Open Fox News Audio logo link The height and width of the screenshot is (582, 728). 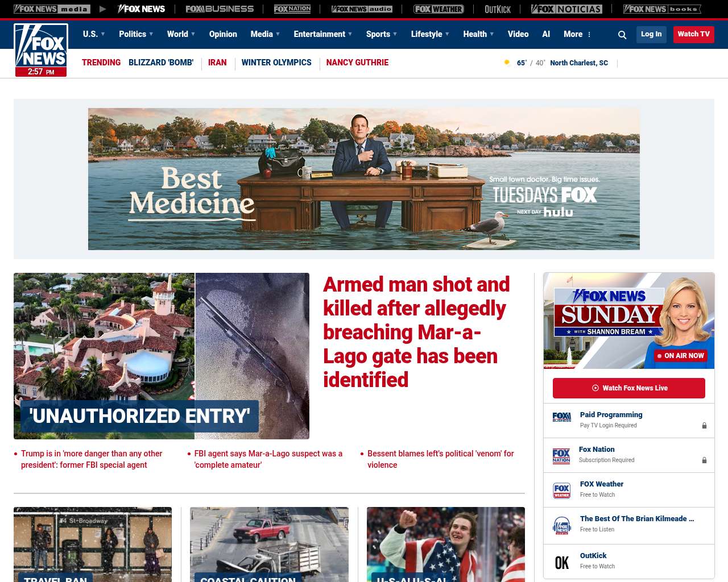coord(362,9)
